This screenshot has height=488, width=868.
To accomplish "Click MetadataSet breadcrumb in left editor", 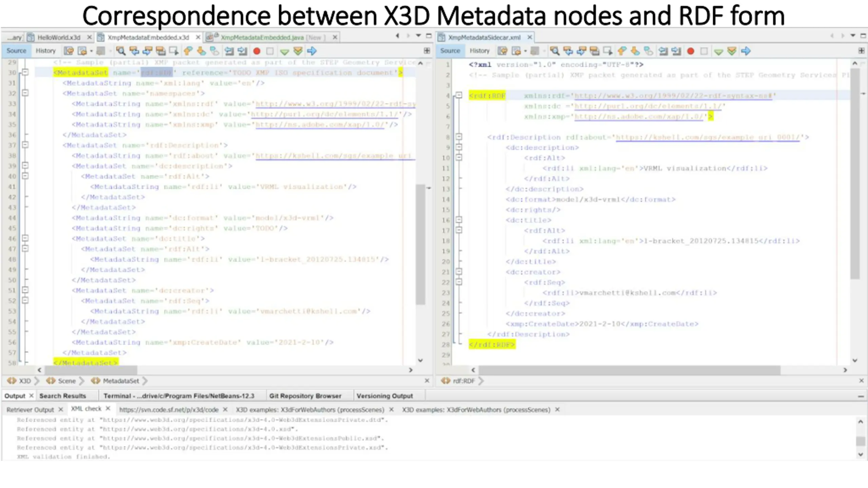I will coord(121,381).
